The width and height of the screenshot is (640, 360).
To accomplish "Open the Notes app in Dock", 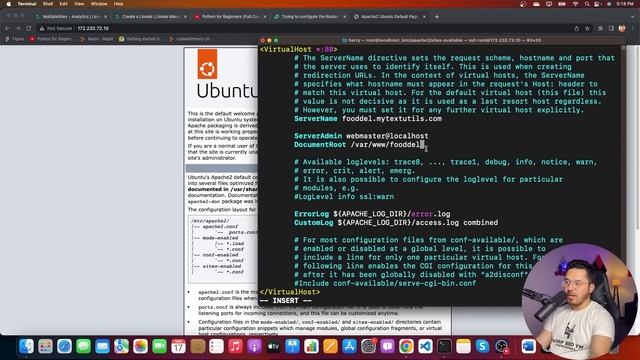I will 463,347.
